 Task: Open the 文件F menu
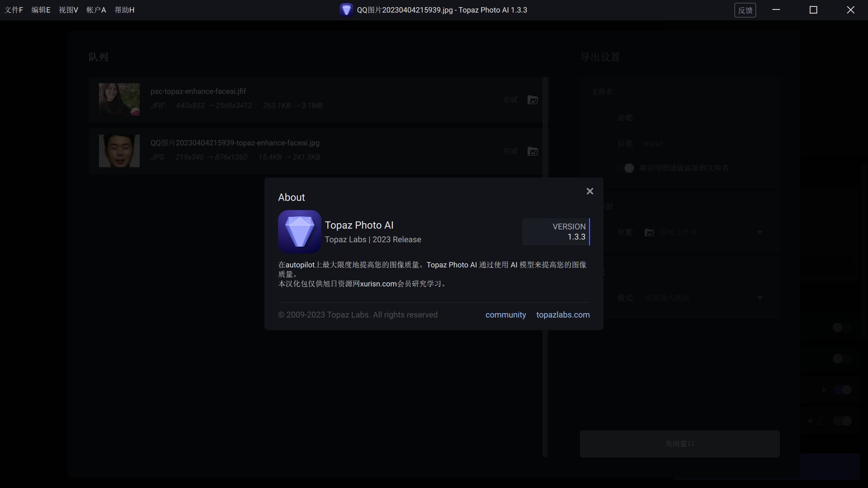pos(14,10)
